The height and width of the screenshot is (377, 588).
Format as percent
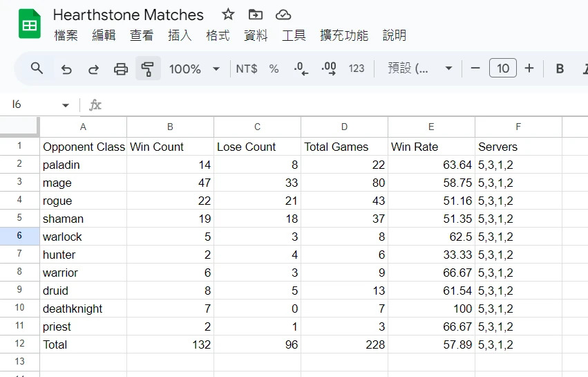pos(274,68)
